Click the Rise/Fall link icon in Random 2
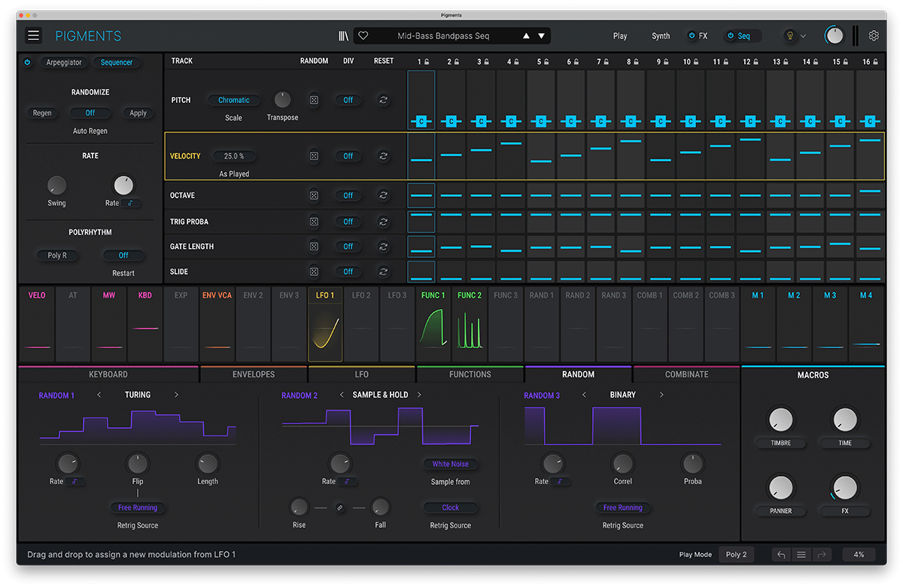Image resolution: width=903 pixels, height=588 pixels. click(x=340, y=508)
